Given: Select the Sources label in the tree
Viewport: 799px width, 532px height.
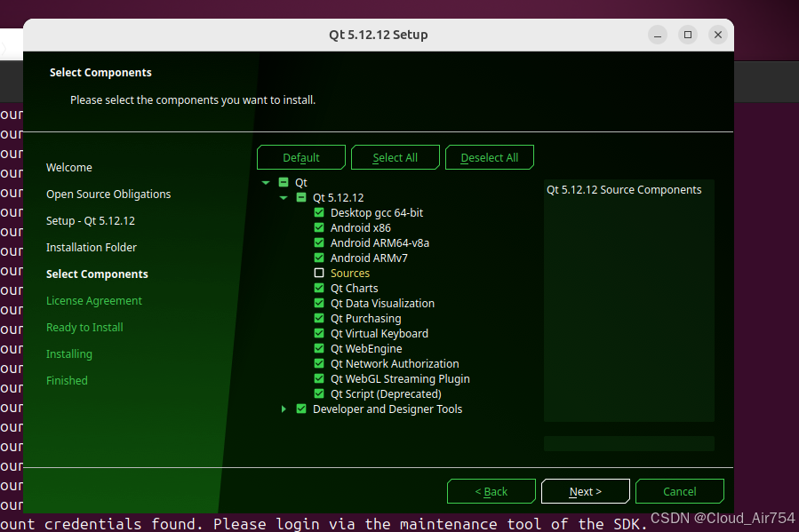Looking at the screenshot, I should (350, 274).
